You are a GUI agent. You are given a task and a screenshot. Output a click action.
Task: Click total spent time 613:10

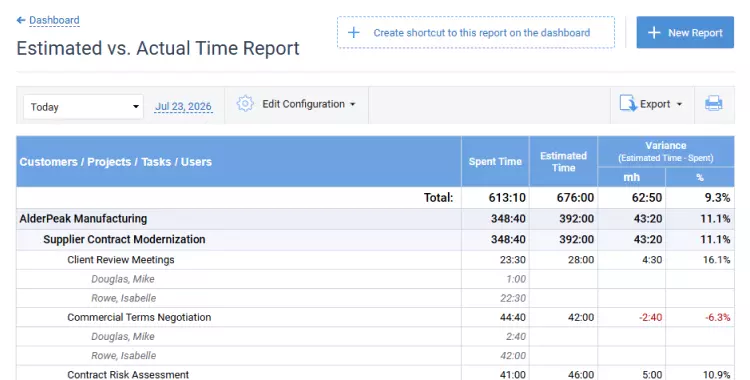507,198
